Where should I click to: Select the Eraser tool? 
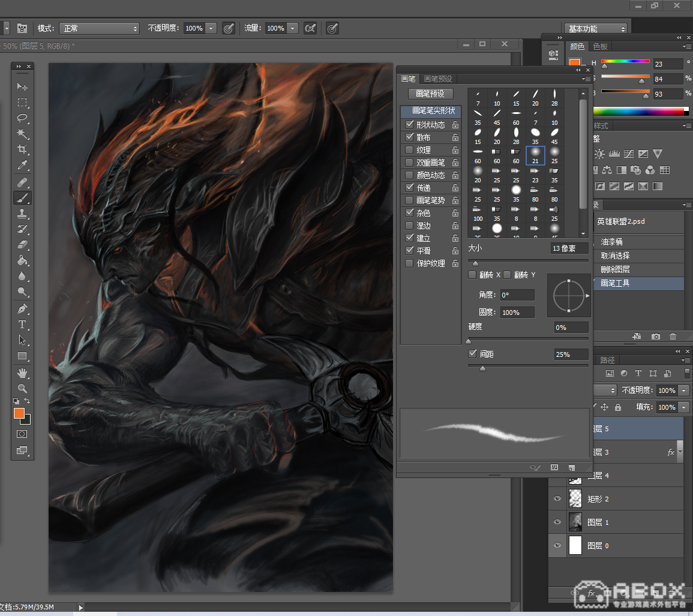tap(22, 244)
